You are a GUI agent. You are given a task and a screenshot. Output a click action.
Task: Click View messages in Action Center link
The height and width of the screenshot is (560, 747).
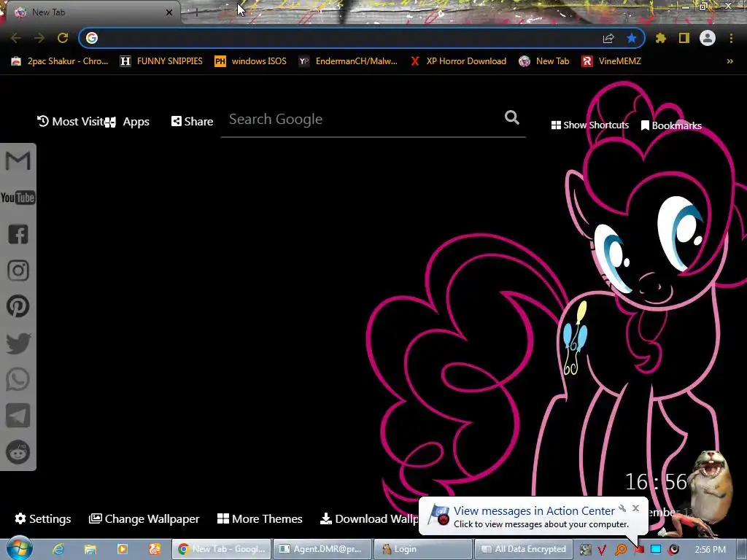(x=534, y=510)
